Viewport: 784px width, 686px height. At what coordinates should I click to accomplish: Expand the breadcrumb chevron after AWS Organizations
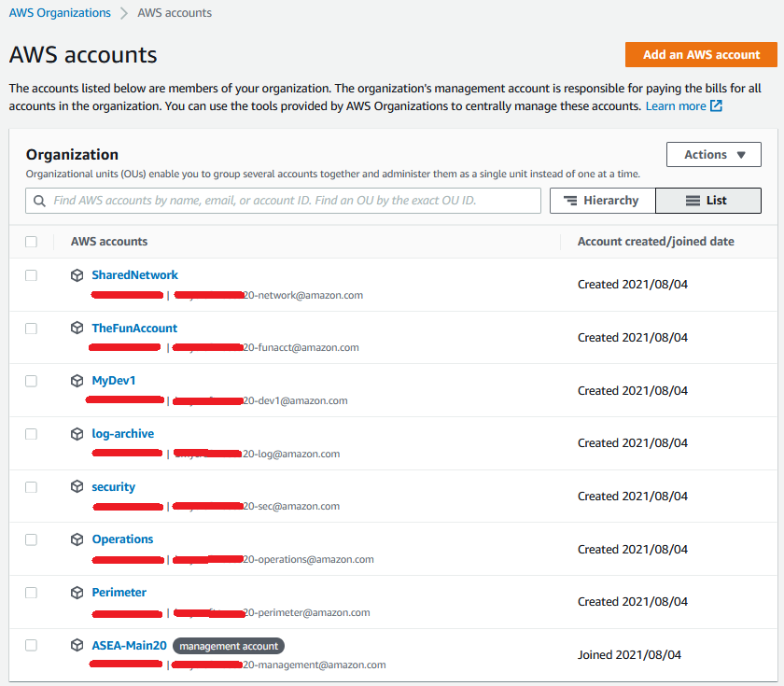[x=124, y=12]
